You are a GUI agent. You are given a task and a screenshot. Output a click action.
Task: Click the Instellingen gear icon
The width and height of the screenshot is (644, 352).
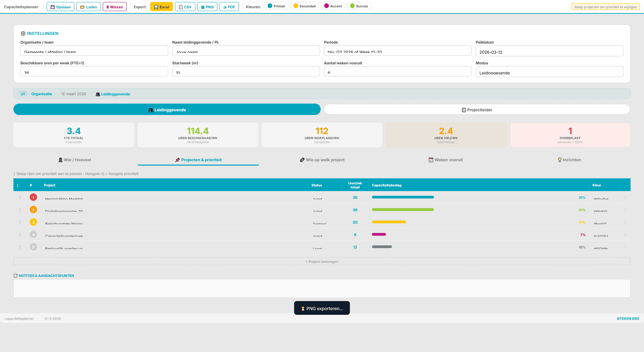click(23, 33)
